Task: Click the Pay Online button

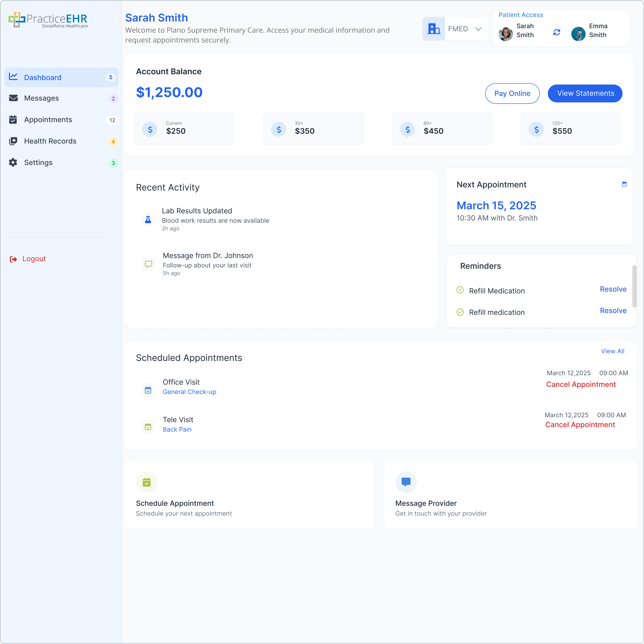Action: [512, 93]
